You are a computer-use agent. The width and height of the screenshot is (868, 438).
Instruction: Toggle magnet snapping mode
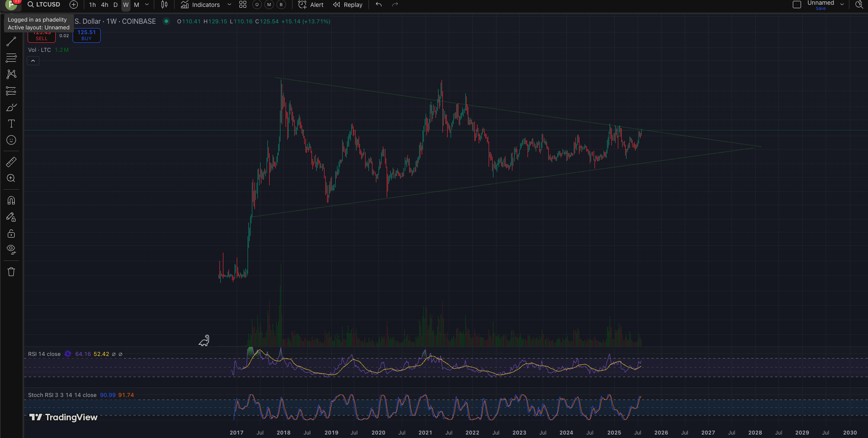tap(11, 200)
